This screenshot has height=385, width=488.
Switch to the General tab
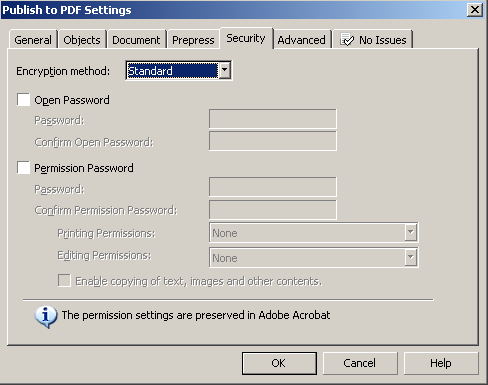click(33, 40)
